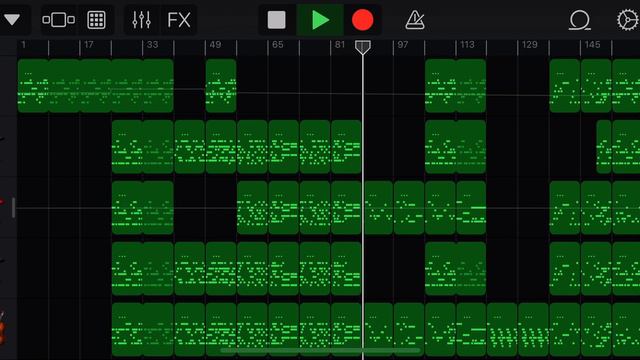The height and width of the screenshot is (360, 640).
Task: Select bottom track's striped region at bar 129
Action: [533, 329]
